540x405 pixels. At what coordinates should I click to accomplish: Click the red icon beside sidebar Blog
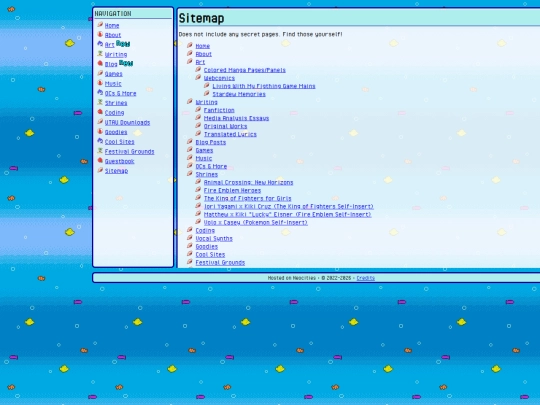(x=100, y=63)
